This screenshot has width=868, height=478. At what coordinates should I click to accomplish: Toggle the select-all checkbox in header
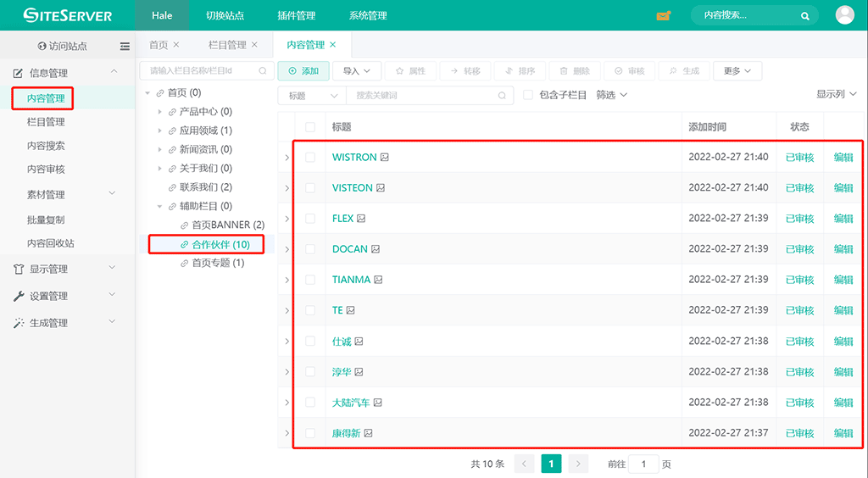click(x=310, y=127)
